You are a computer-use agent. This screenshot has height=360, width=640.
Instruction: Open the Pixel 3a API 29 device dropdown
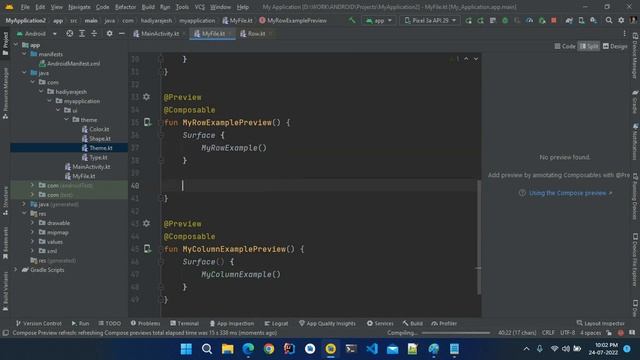tap(430, 20)
